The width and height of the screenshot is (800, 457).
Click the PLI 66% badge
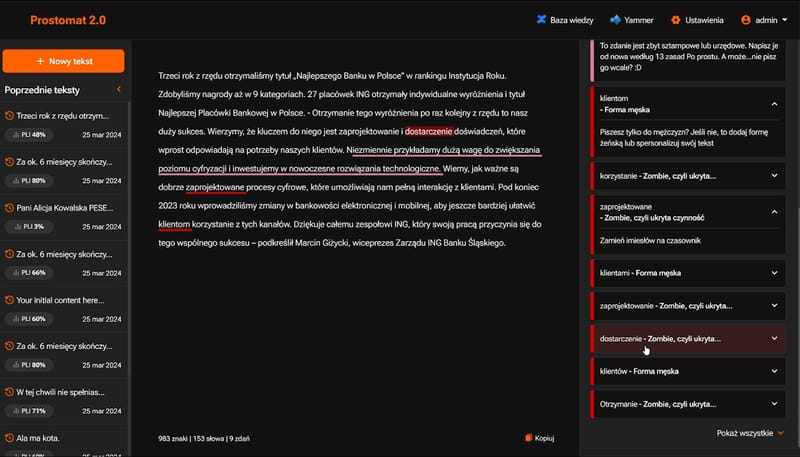point(29,272)
